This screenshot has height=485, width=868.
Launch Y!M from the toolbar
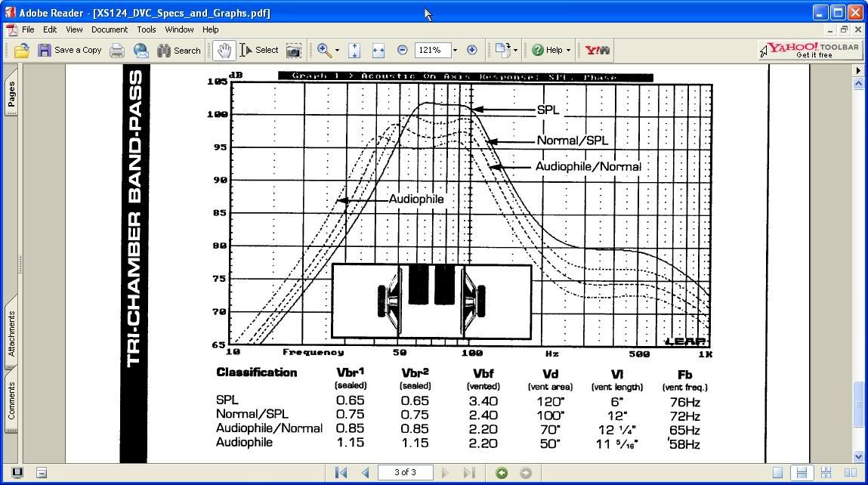pos(596,50)
